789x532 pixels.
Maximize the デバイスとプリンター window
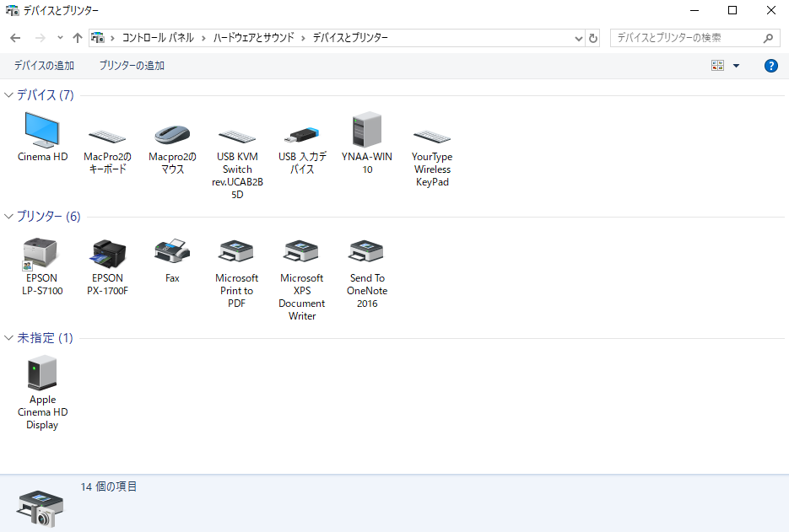(x=732, y=10)
